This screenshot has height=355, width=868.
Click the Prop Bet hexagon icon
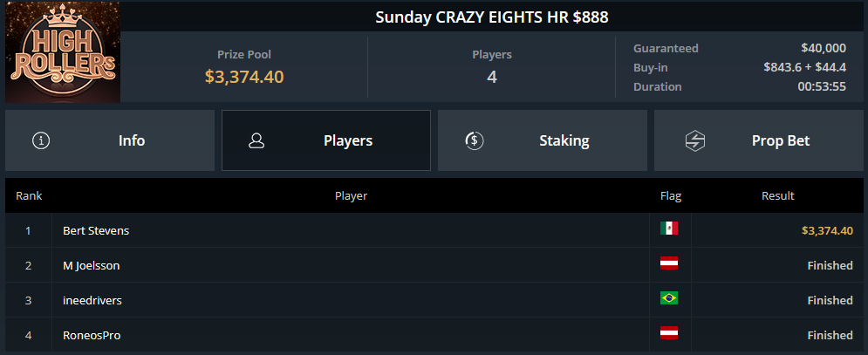point(694,140)
